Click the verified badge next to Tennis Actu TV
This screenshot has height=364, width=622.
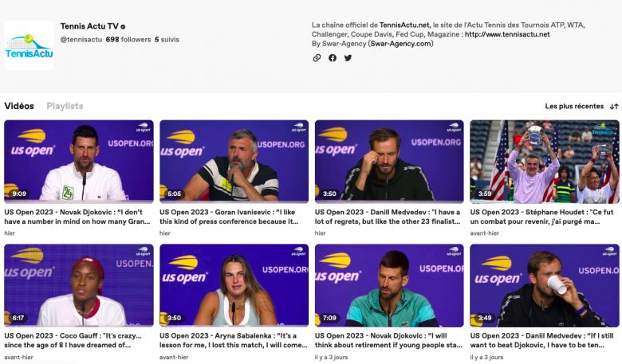coord(123,26)
